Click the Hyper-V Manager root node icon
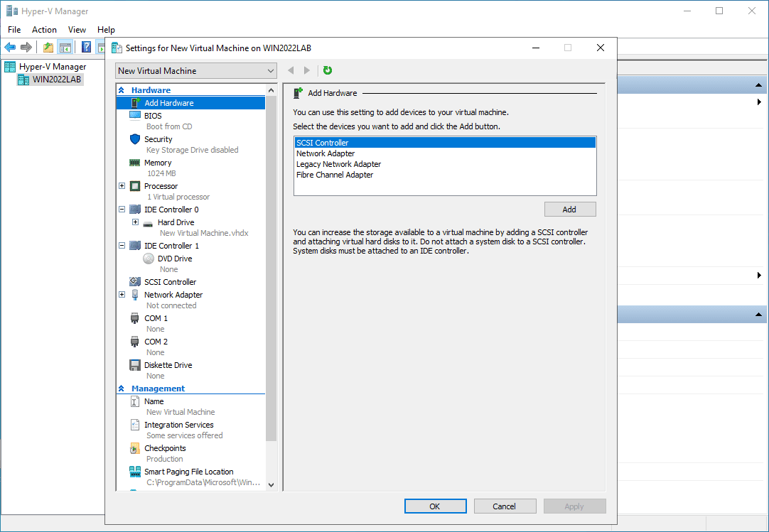The width and height of the screenshot is (769, 532). click(x=10, y=67)
